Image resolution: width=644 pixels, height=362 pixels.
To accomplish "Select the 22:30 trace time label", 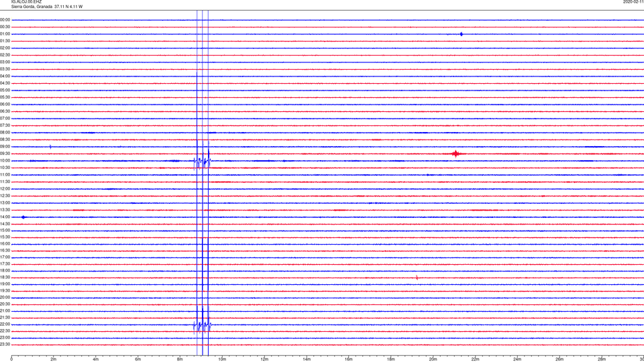I will (x=5, y=331).
